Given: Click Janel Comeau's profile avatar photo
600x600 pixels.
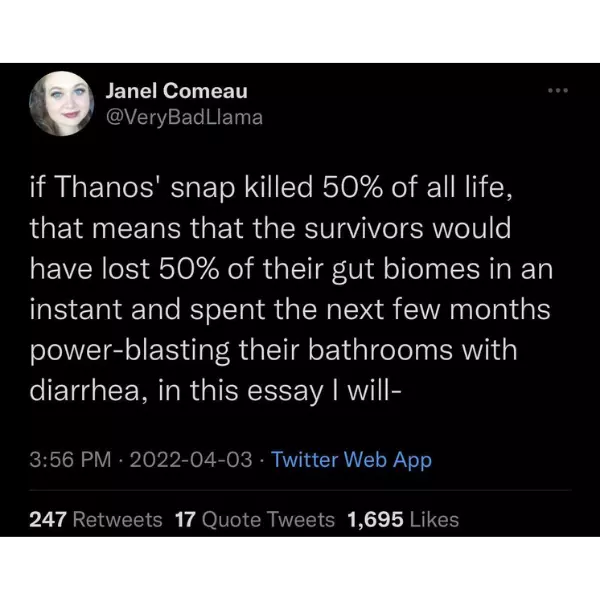Looking at the screenshot, I should (62, 103).
